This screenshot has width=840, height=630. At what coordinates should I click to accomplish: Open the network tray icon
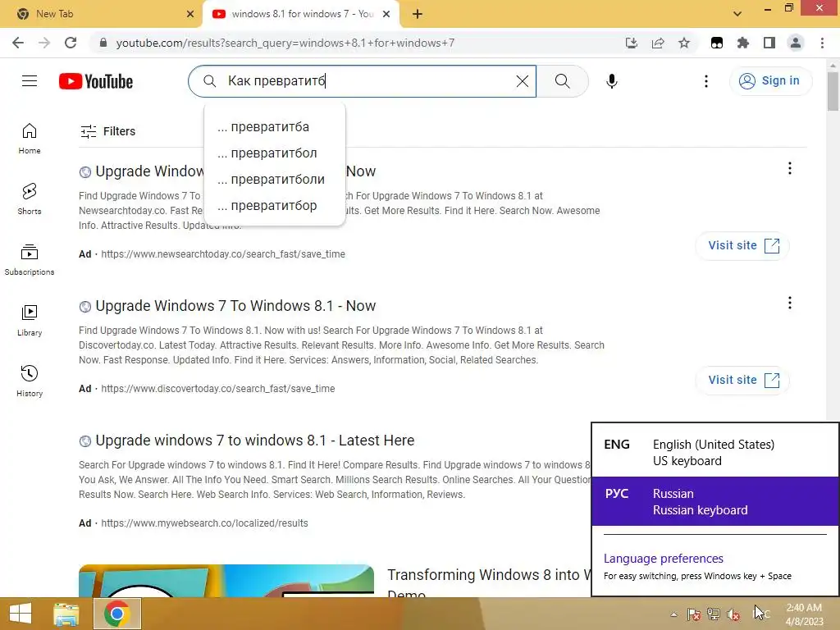click(x=714, y=614)
